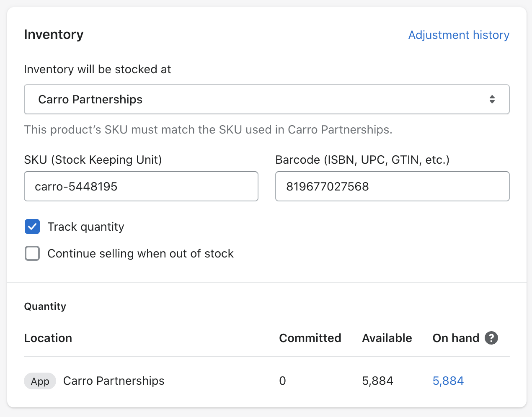Click the SKU field containing carro-5448195
The image size is (532, 417).
point(141,186)
